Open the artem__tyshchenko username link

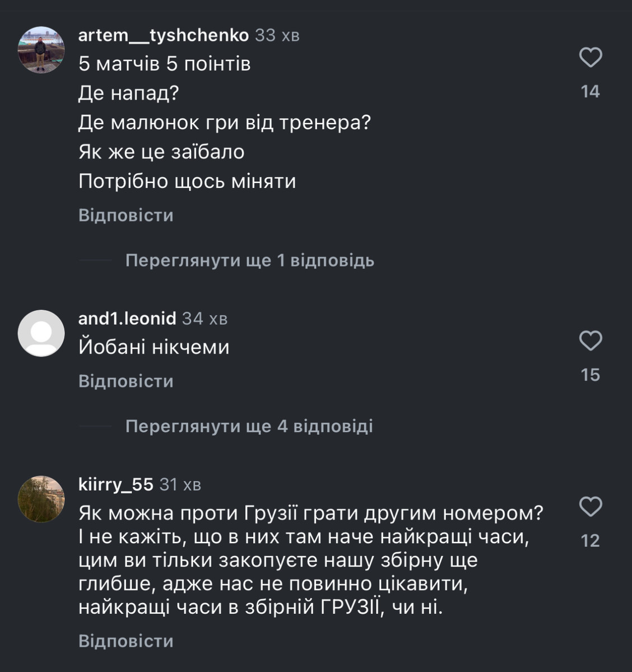pyautogui.click(x=163, y=35)
